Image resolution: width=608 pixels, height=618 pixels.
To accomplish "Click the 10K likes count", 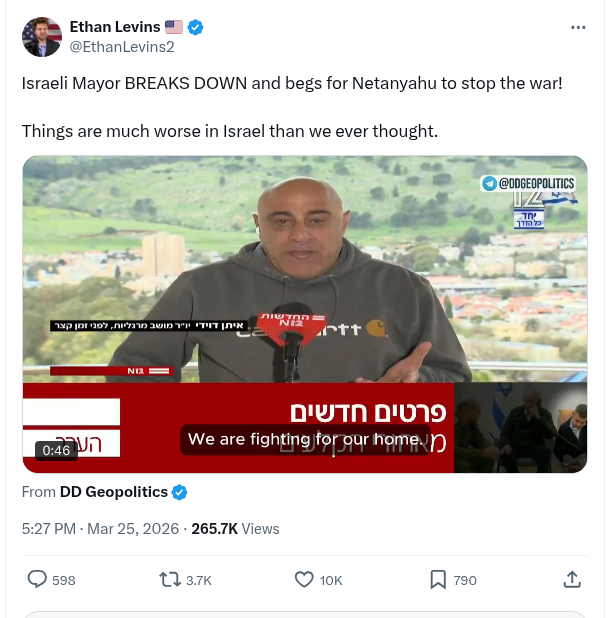I will [331, 580].
